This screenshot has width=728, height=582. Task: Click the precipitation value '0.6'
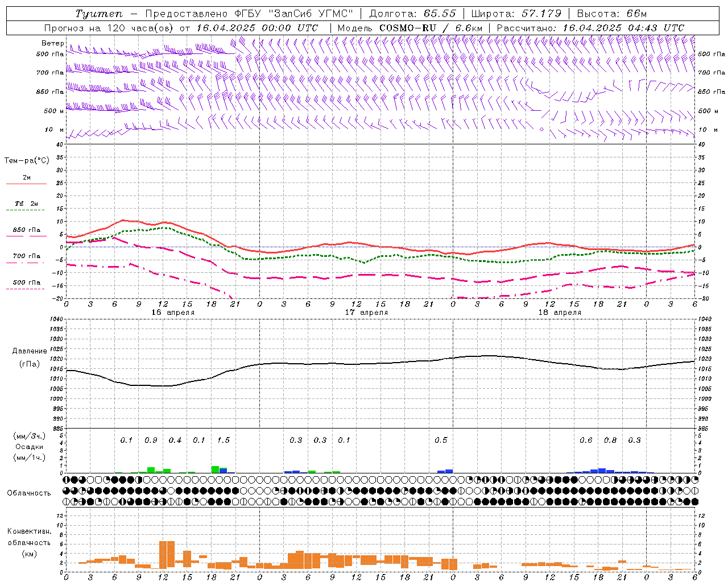[x=586, y=440]
